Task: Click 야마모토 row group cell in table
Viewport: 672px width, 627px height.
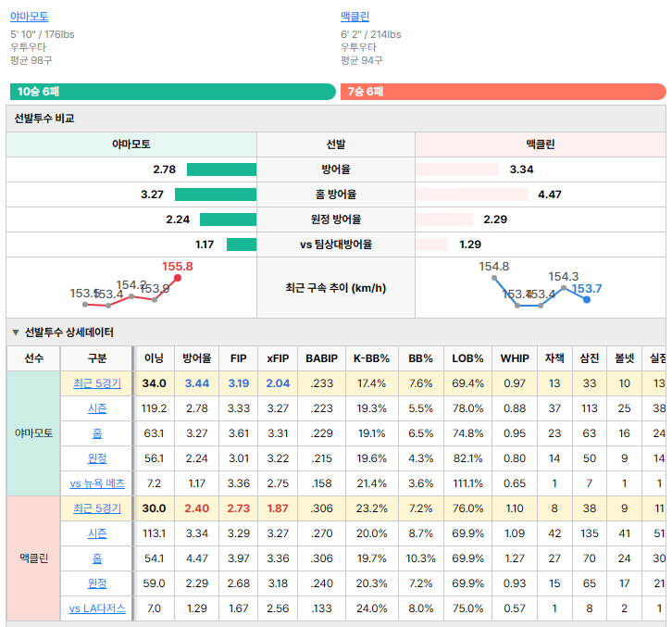Action: click(x=33, y=433)
